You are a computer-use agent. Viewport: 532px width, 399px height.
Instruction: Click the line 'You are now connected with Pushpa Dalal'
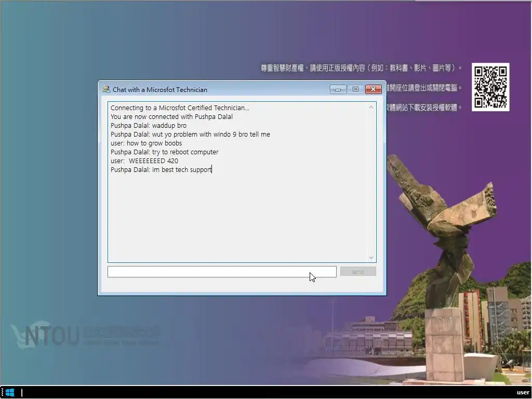pos(171,117)
